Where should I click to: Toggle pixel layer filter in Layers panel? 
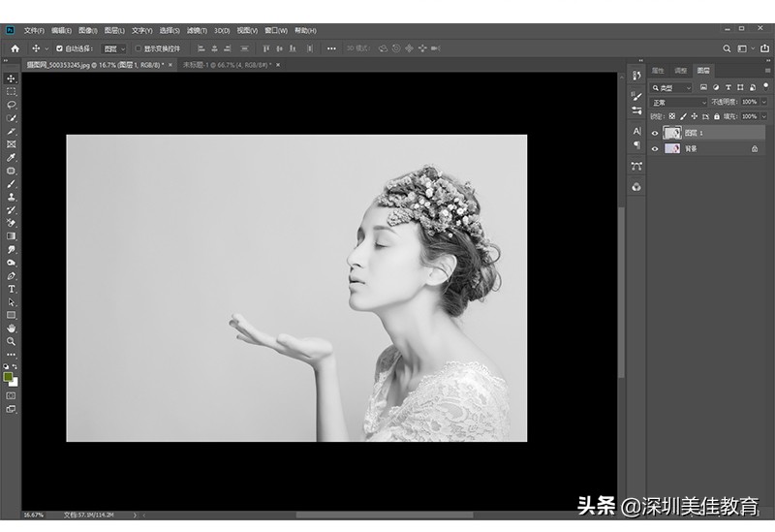tap(703, 87)
